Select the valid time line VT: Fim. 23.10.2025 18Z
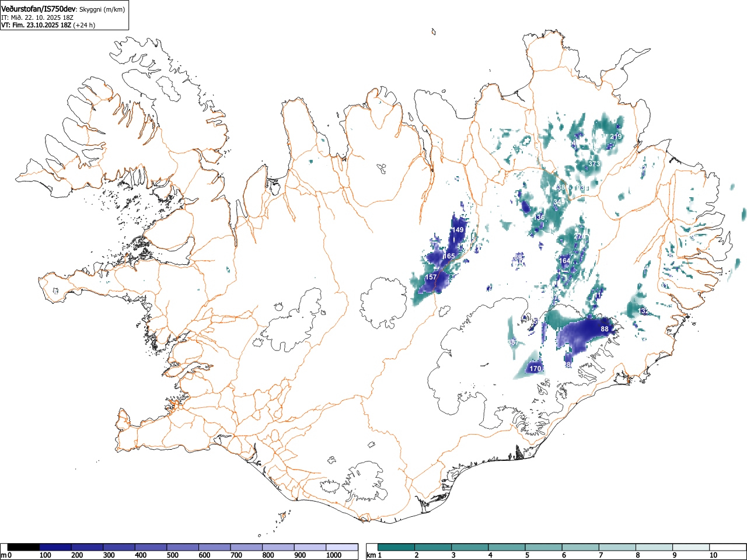The image size is (747, 560). click(x=36, y=25)
